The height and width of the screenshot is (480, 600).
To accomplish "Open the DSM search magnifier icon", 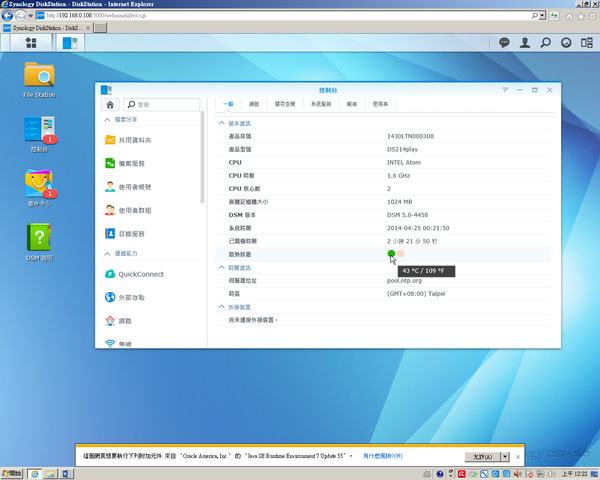I will (547, 43).
